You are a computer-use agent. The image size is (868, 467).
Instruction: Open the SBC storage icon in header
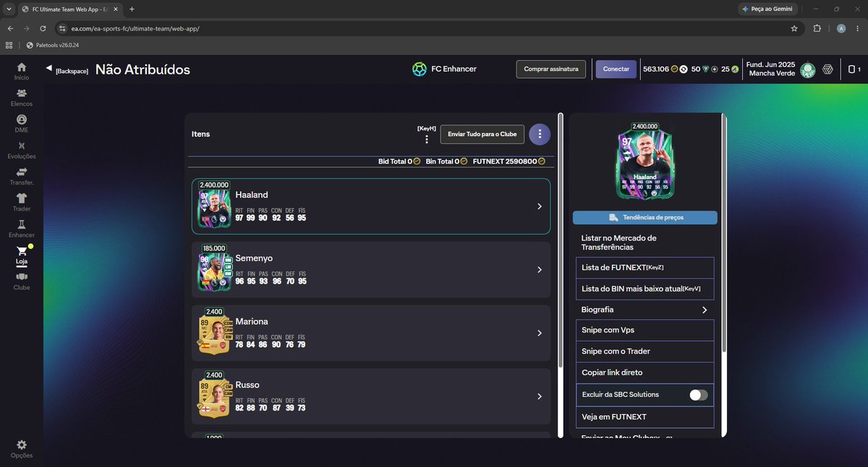coord(828,70)
